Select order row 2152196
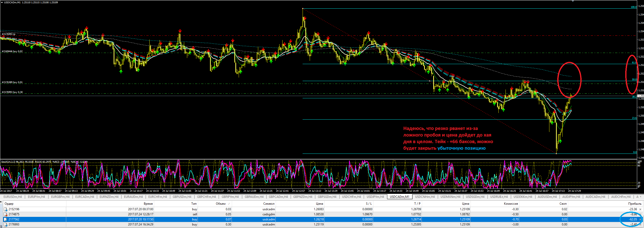Viewport: 644px width, 228px height. tap(323, 209)
